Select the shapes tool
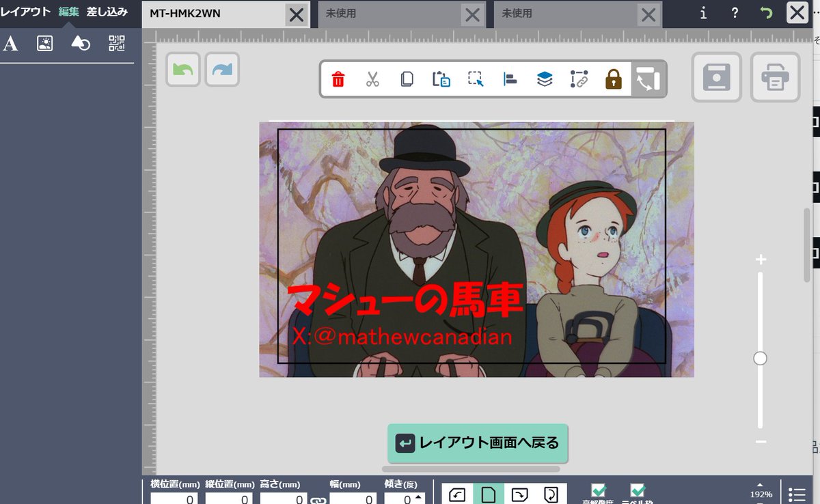The image size is (820, 504). pyautogui.click(x=81, y=44)
